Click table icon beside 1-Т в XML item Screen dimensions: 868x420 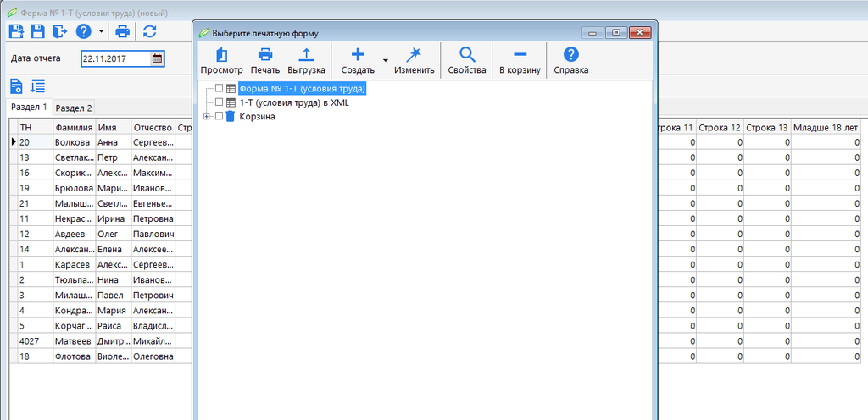click(231, 102)
